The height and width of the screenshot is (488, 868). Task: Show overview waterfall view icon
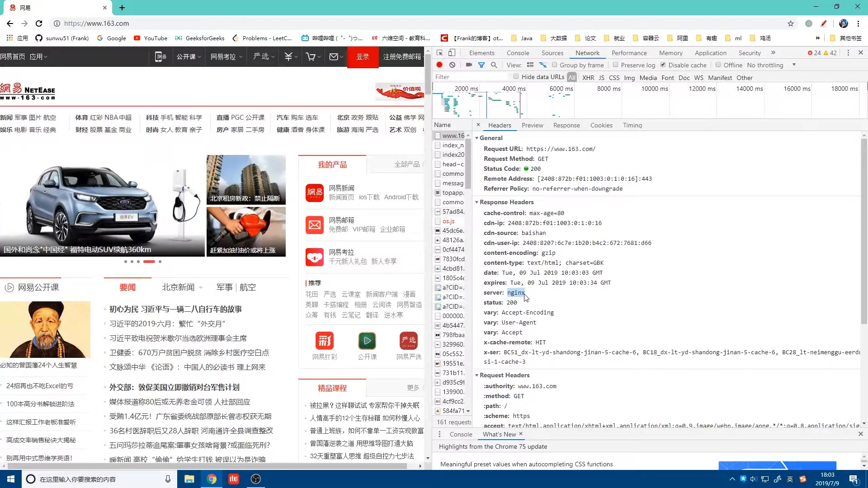point(543,65)
